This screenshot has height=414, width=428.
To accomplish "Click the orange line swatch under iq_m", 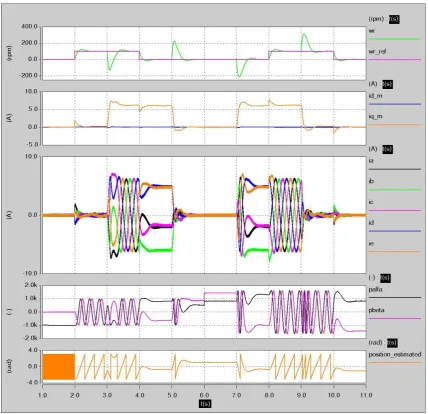I will [x=394, y=125].
